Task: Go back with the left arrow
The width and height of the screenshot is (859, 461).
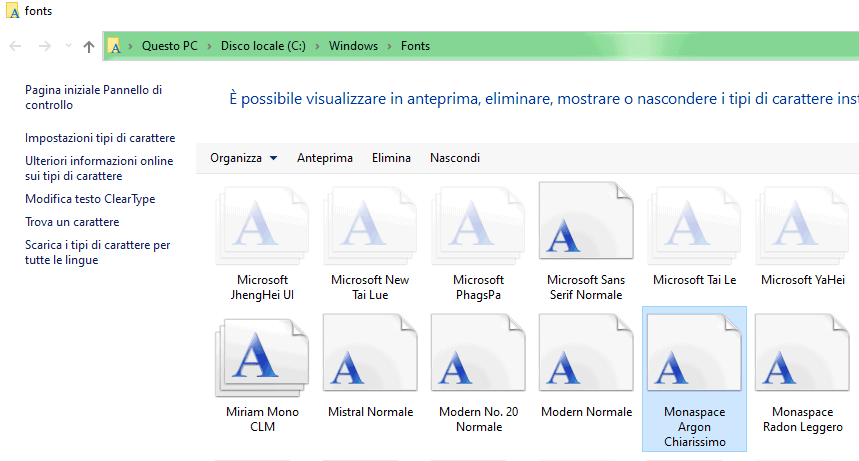Action: coord(15,46)
